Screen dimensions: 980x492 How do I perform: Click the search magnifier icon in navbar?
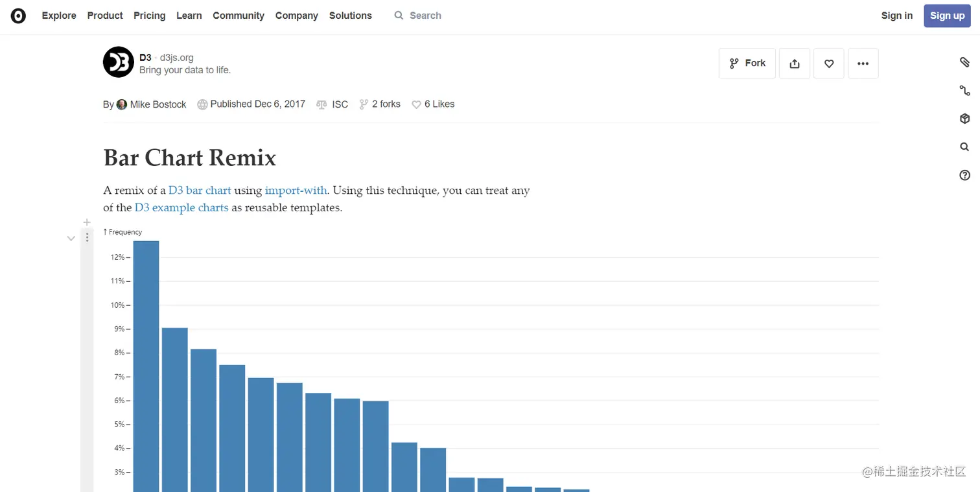[x=399, y=16]
